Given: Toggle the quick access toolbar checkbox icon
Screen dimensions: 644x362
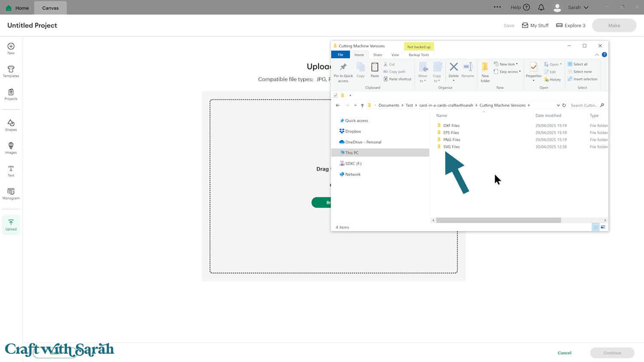Looking at the screenshot, I should click(335, 95).
